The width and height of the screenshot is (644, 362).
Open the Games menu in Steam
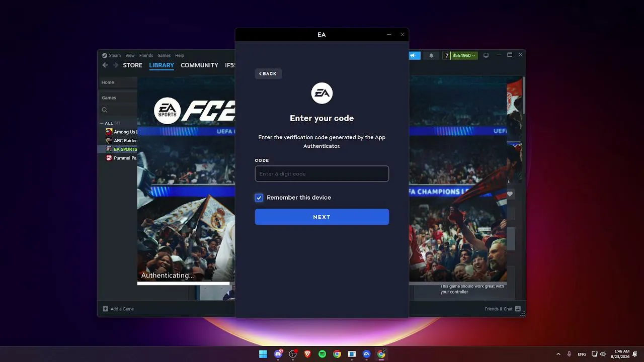tap(164, 55)
